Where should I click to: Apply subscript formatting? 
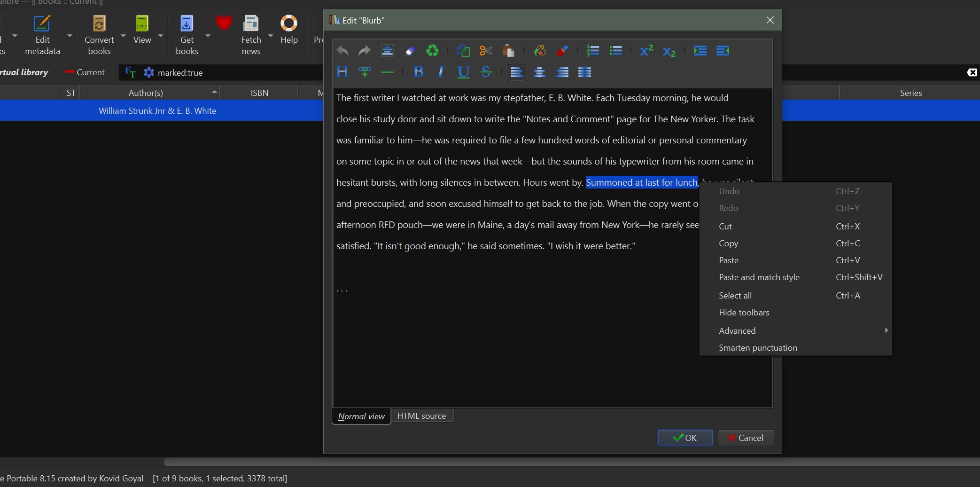[x=669, y=51]
